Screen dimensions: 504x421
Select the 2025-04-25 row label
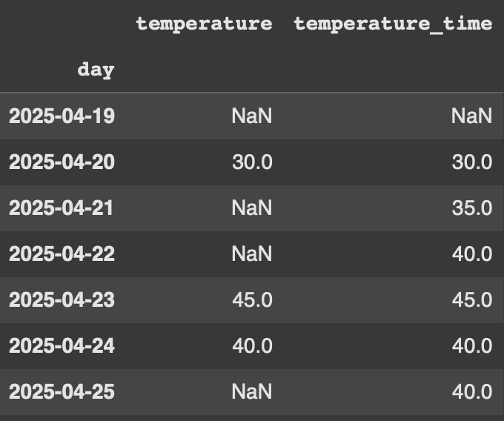[x=62, y=391]
